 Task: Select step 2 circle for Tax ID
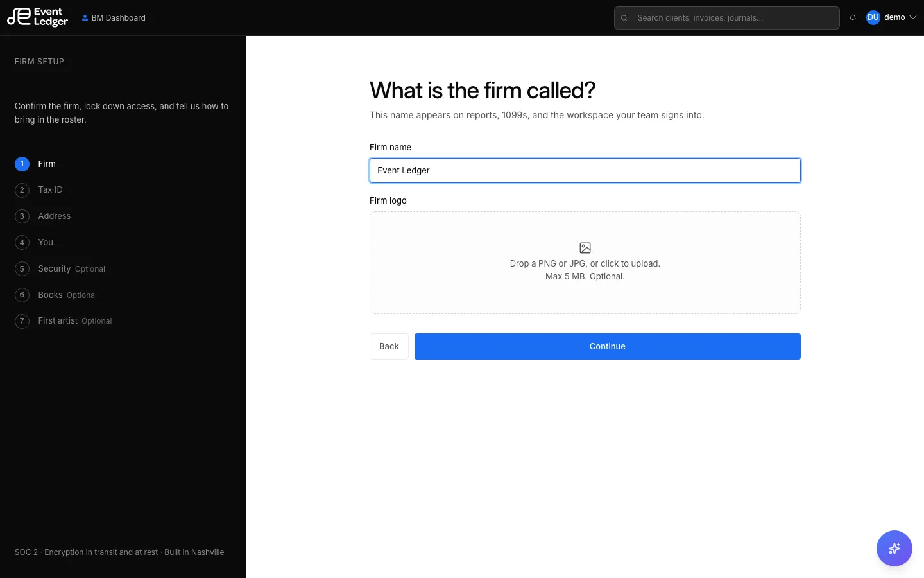click(22, 190)
